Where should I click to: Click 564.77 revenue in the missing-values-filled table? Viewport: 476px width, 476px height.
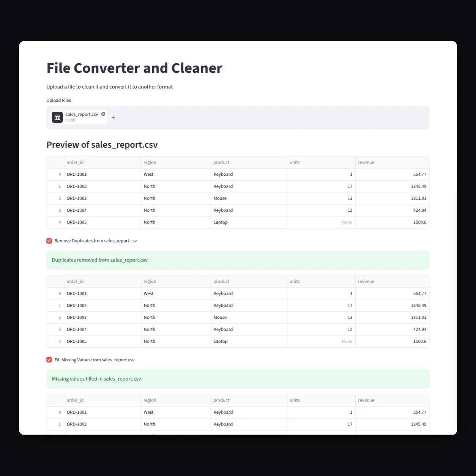coord(392,412)
